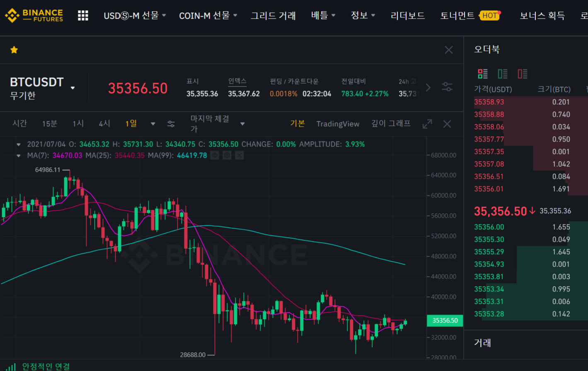Click the current price tag 35356.50 on axis
Screen dimensions: 588x371
[445, 320]
